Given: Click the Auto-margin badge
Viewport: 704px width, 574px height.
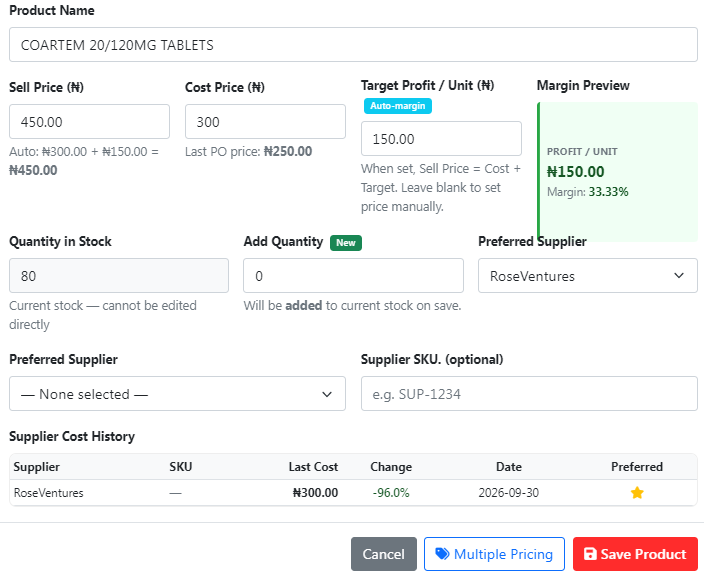Looking at the screenshot, I should 397,106.
